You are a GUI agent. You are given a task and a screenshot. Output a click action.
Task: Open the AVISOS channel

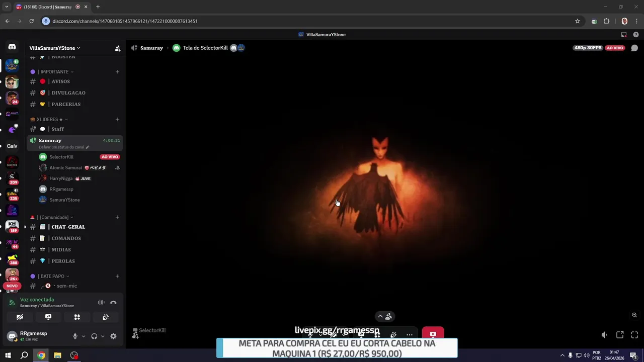pos(74,81)
